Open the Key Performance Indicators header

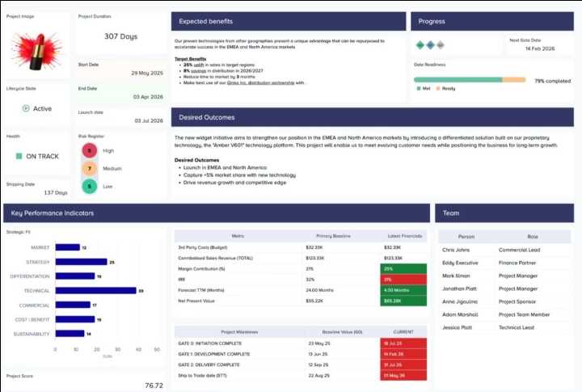pyautogui.click(x=217, y=213)
